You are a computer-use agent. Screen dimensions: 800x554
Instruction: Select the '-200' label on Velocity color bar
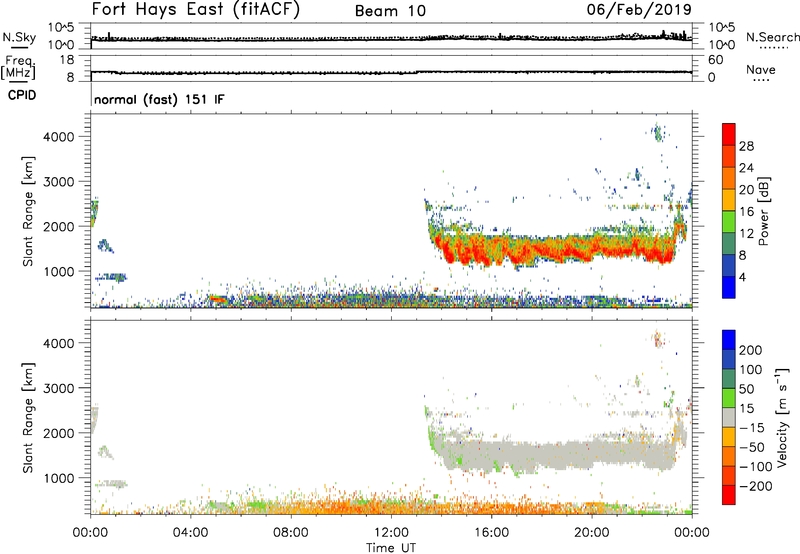click(755, 486)
